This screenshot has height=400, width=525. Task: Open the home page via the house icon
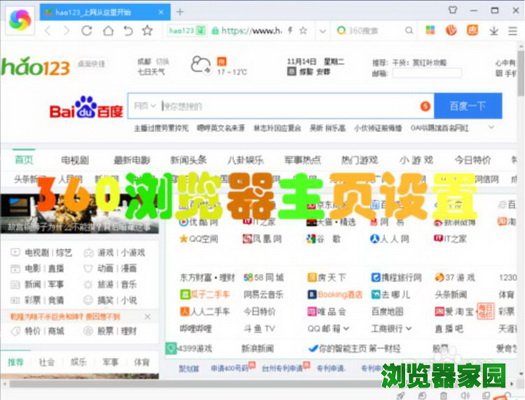108,31
